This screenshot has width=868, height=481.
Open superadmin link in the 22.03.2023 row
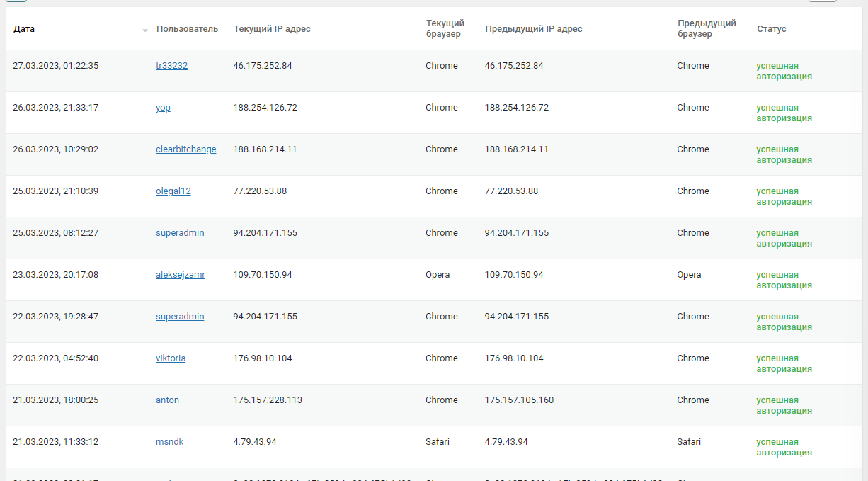[x=180, y=317]
